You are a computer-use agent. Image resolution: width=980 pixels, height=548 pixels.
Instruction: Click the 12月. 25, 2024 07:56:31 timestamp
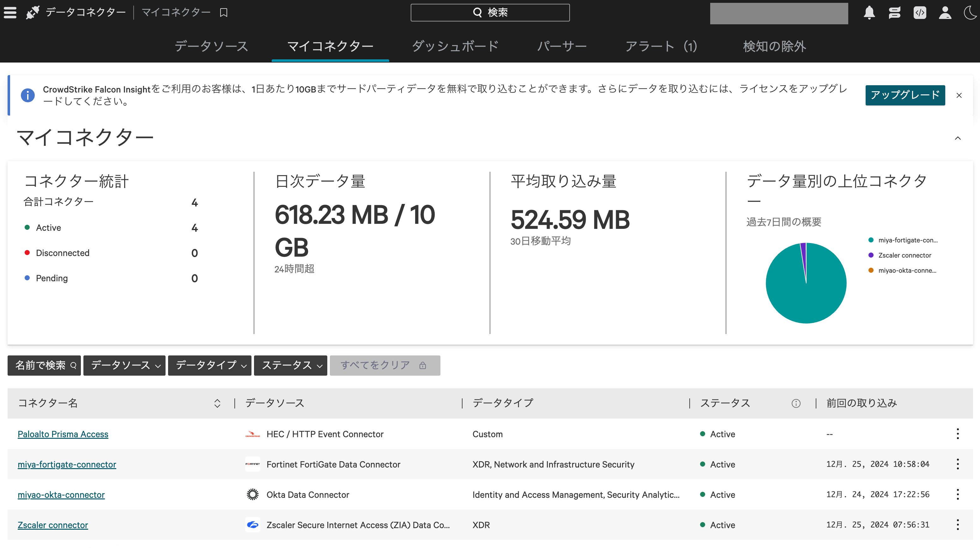click(x=878, y=525)
